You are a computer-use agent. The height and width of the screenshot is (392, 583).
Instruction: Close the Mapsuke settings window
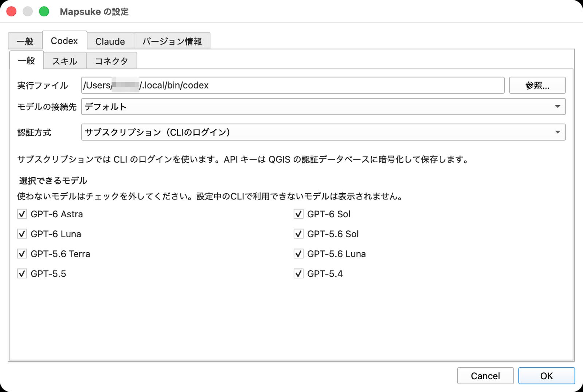12,11
